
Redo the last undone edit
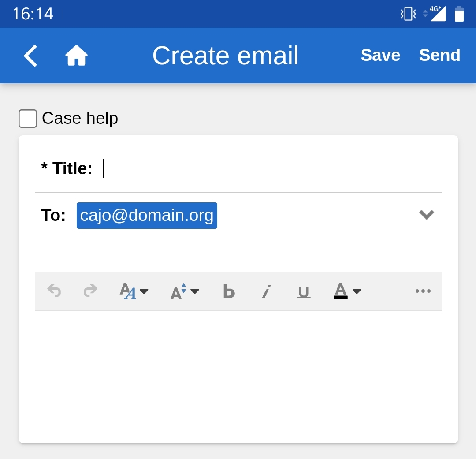pos(90,291)
